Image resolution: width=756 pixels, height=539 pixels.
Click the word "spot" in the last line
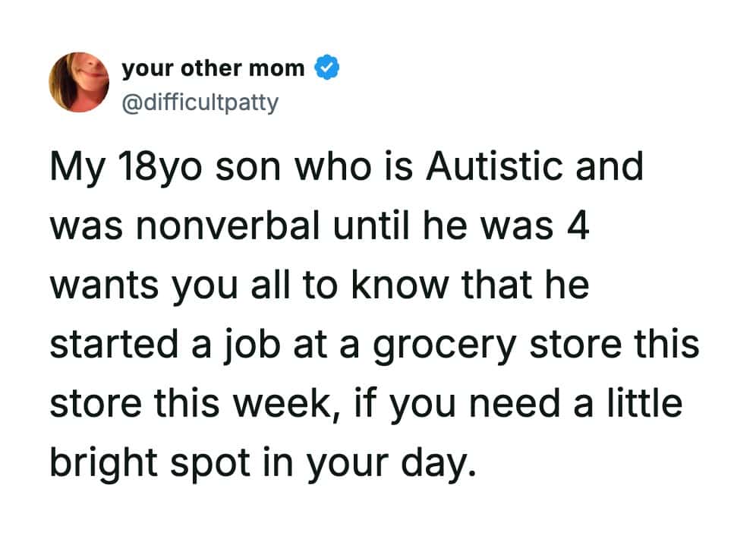(200, 463)
